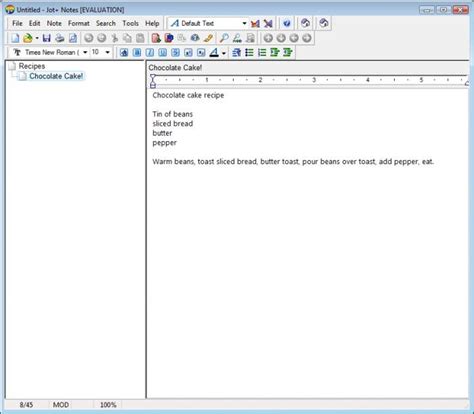Open the Help menu
Viewport: 474px width, 414px height.
pos(152,23)
